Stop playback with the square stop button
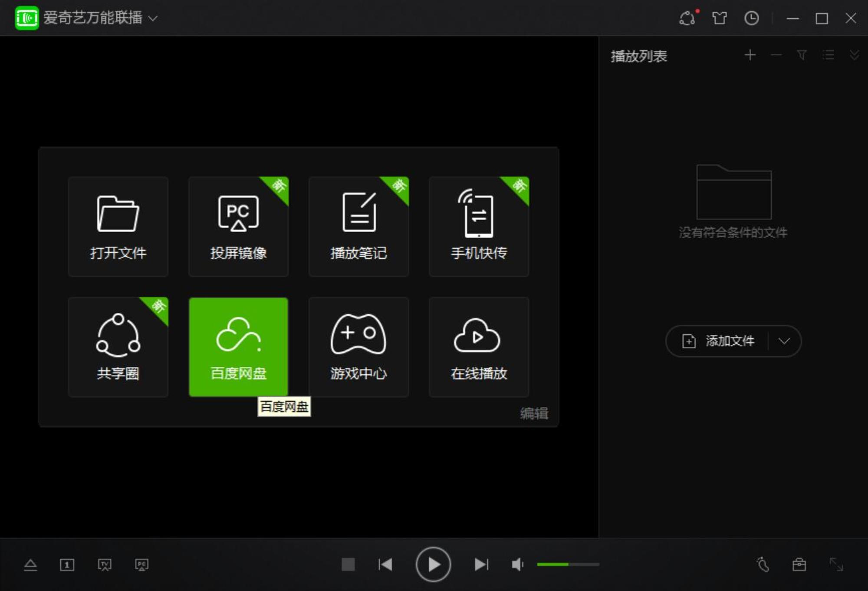This screenshot has height=591, width=868. click(x=348, y=565)
